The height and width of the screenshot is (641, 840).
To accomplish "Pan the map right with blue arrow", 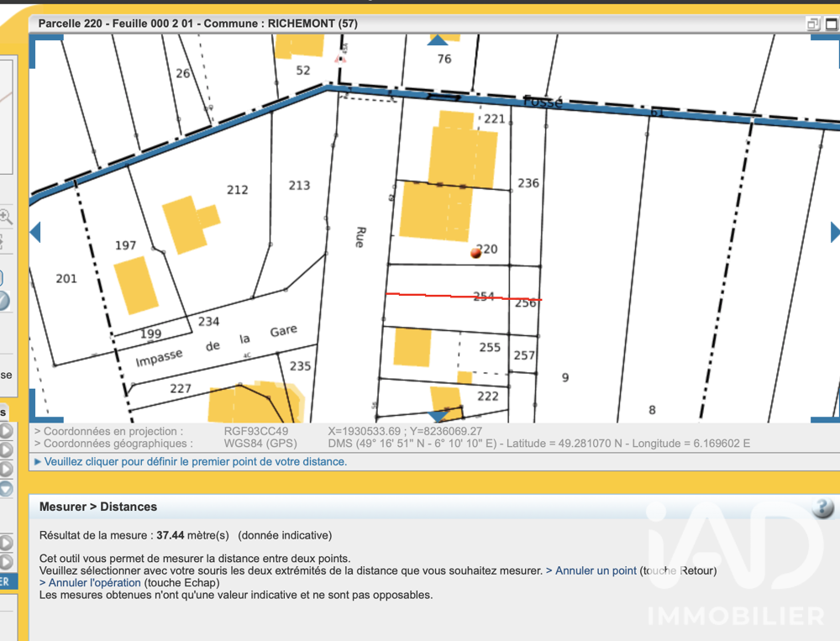I will tap(835, 233).
